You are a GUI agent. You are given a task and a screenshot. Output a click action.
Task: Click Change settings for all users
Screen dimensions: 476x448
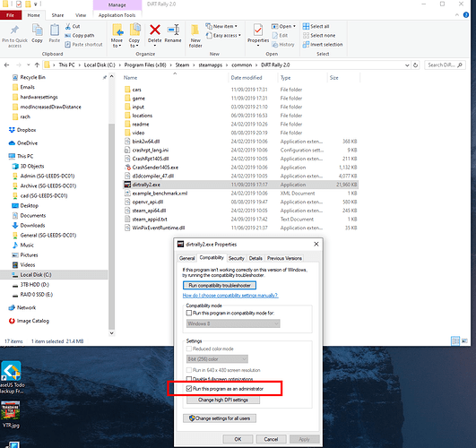(220, 418)
